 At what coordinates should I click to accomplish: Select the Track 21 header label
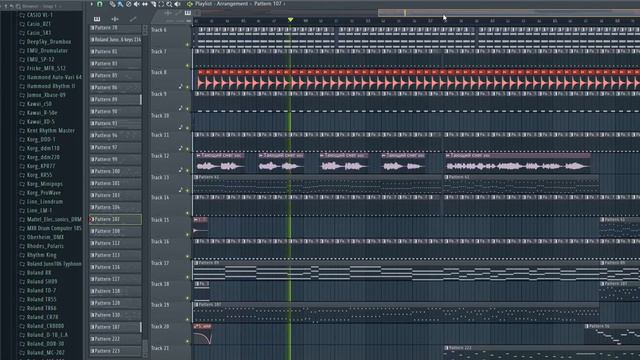tap(160, 348)
